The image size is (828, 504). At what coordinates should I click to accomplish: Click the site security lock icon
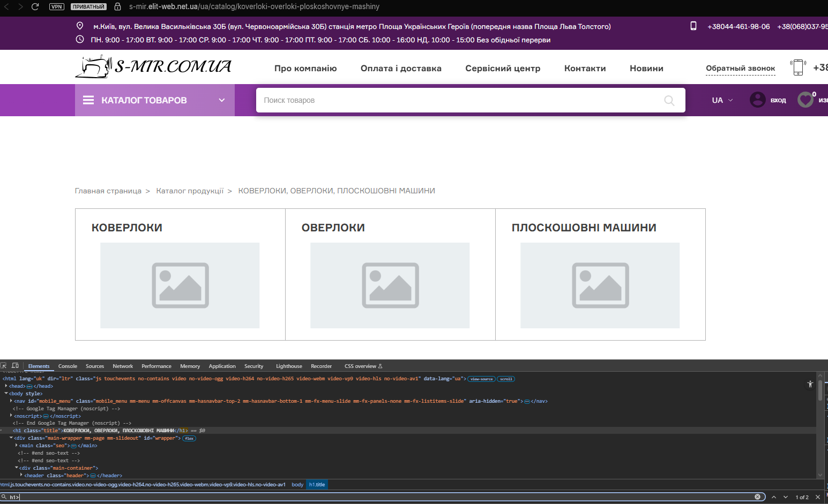tap(117, 6)
